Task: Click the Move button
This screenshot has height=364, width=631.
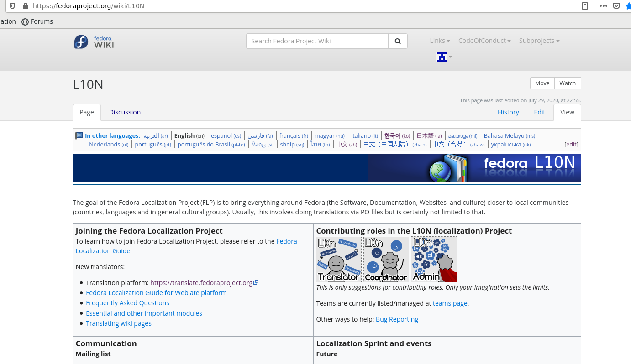Action: [x=542, y=83]
